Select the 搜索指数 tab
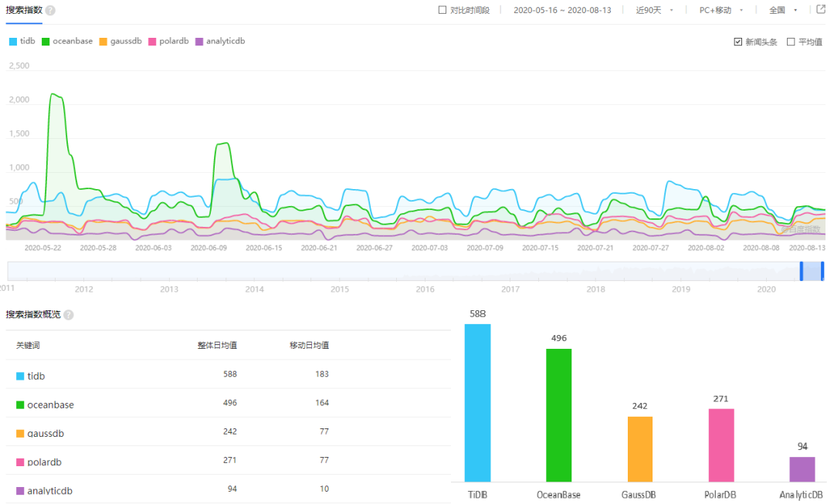 pos(24,11)
